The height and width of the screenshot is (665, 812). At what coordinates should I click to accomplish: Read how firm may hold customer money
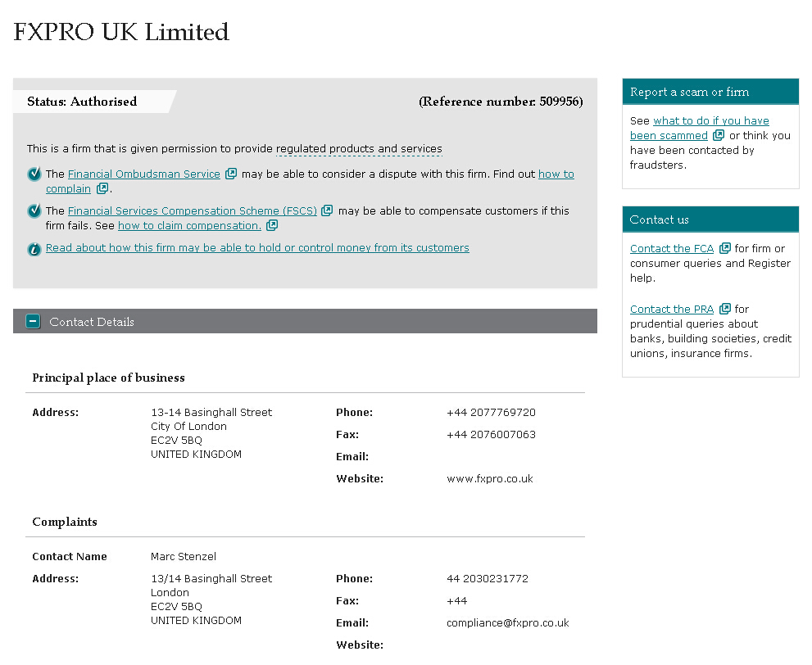click(257, 247)
